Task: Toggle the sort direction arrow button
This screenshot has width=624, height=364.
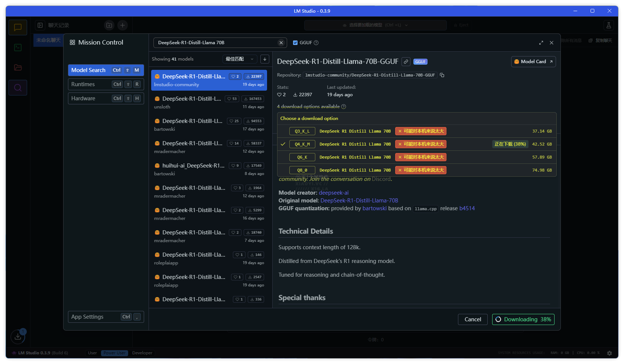Action: (265, 59)
